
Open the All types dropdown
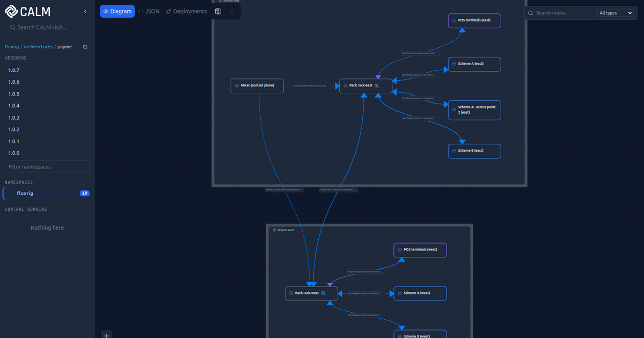pos(615,13)
